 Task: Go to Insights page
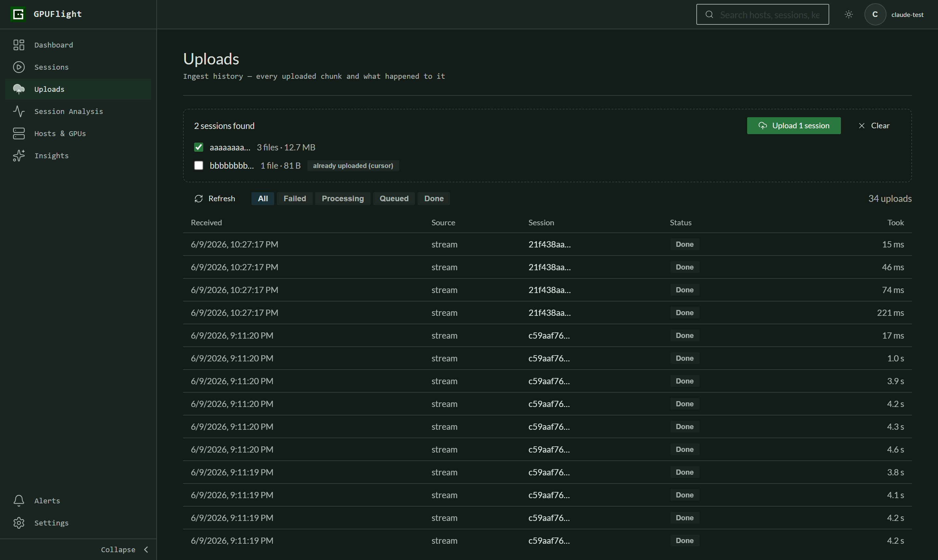(x=78, y=156)
